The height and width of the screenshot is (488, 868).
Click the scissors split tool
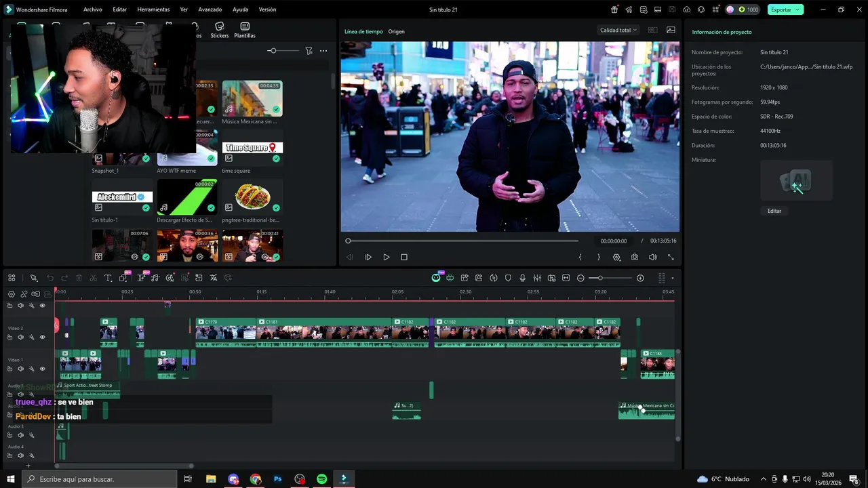94,278
